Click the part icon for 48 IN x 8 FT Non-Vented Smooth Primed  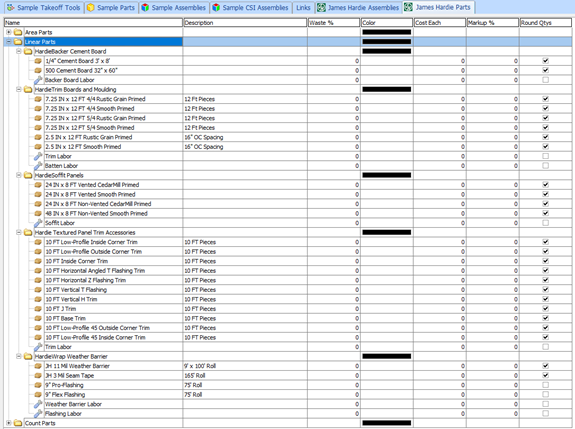tap(38, 213)
